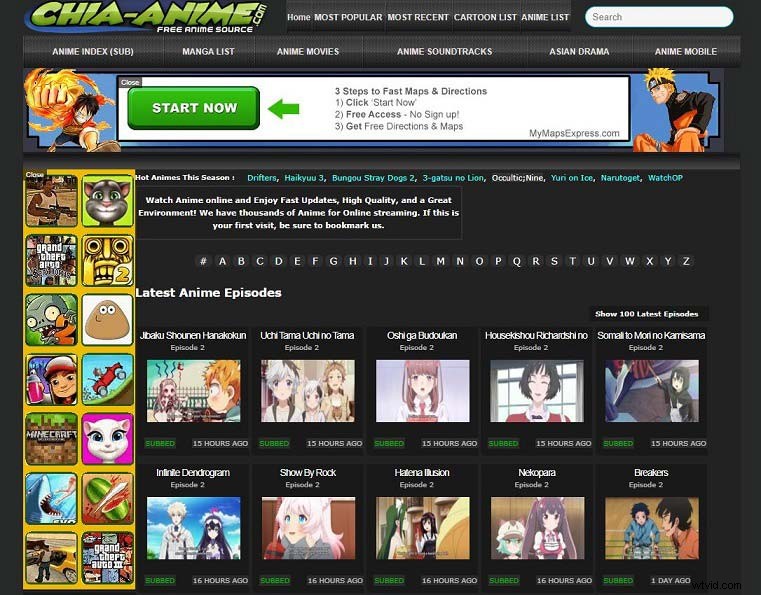Open the ANIME SOUNDTRACKS tab
This screenshot has height=595, width=761.
coord(444,51)
